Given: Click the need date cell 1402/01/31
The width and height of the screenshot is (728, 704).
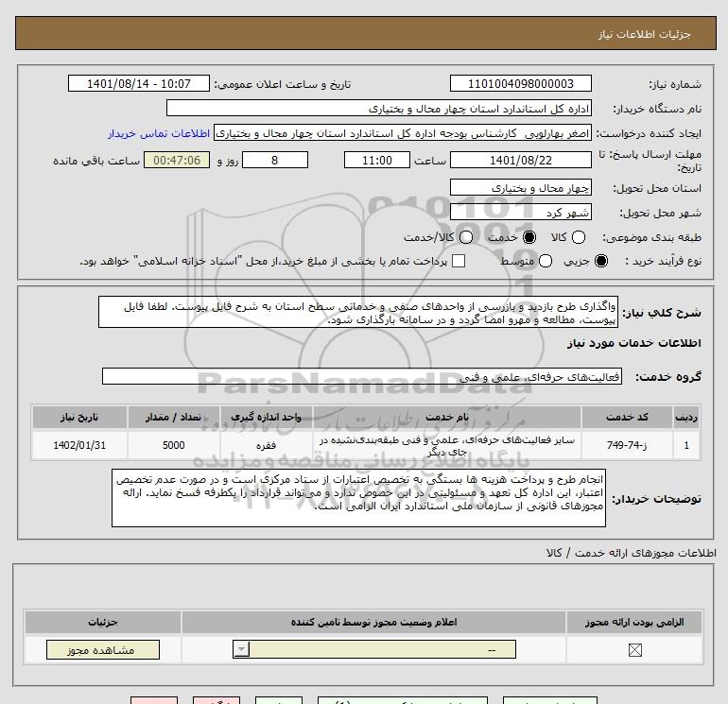Looking at the screenshot, I should coord(79,445).
